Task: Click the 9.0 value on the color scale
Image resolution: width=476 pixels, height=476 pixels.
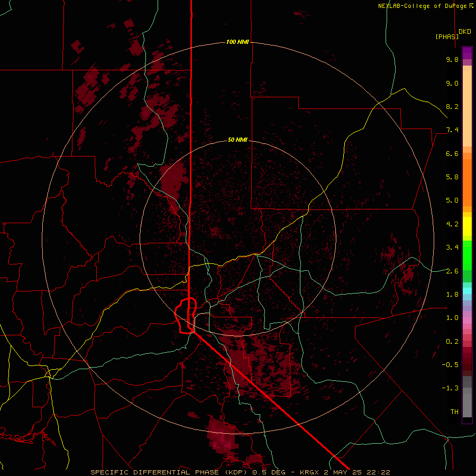Action: click(452, 83)
